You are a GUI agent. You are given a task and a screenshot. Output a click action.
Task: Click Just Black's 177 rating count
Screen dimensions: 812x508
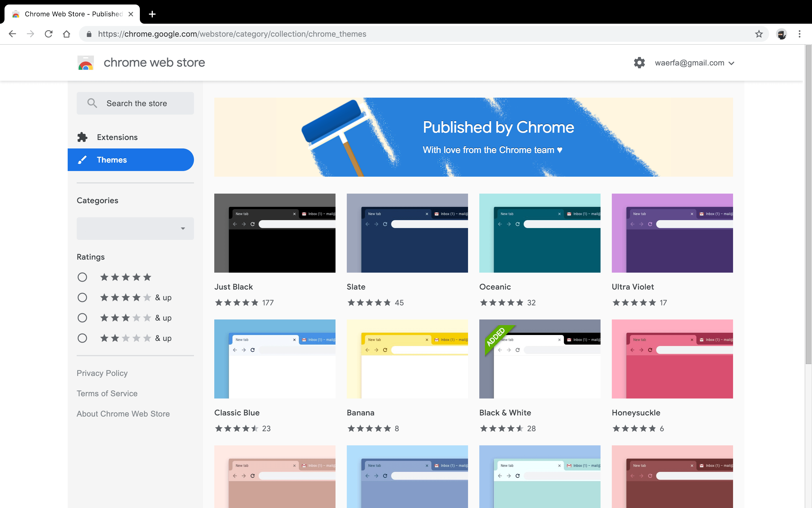[x=268, y=303]
